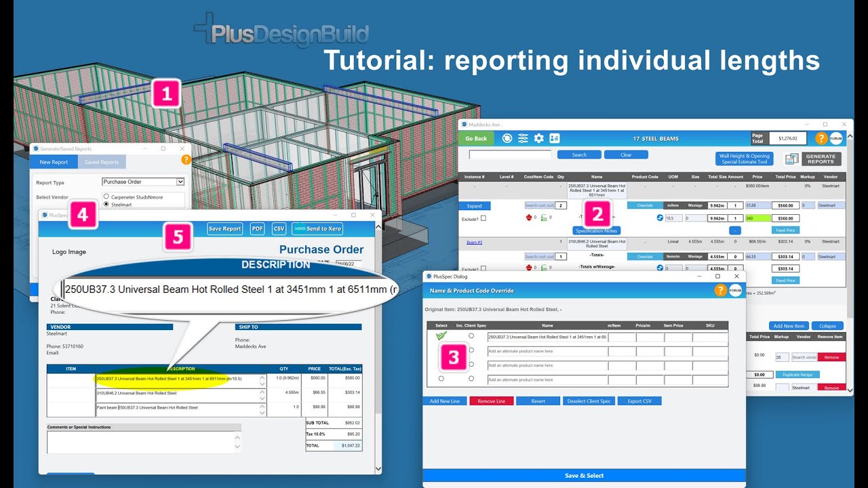
Task: Select the last row's Select radio in override table
Action: pos(441,379)
